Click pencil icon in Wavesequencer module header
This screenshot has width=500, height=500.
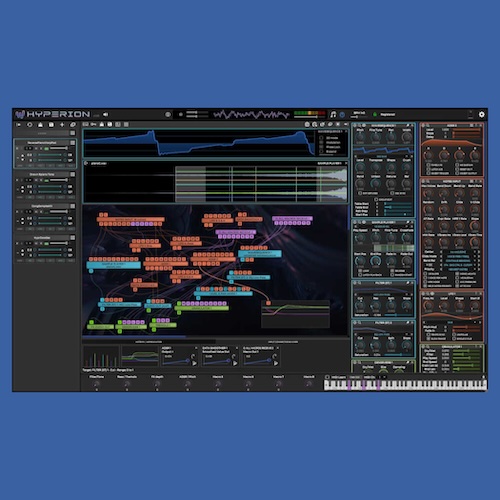(x=408, y=125)
